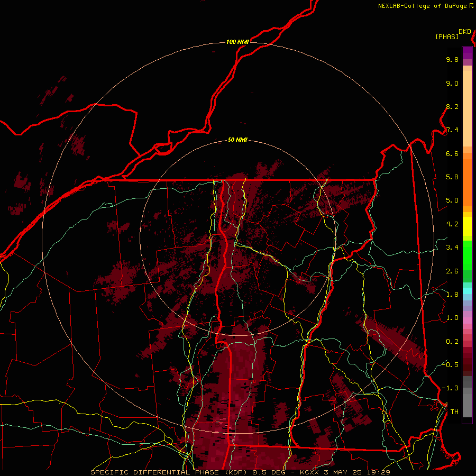Click the gray swatch beside the TH label
This screenshot has width=476, height=476.
[x=467, y=407]
